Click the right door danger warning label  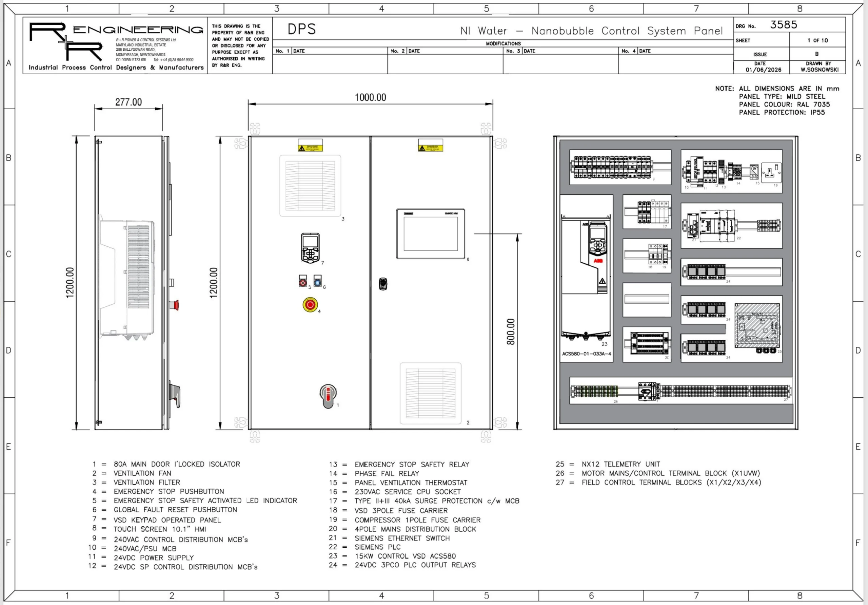430,145
